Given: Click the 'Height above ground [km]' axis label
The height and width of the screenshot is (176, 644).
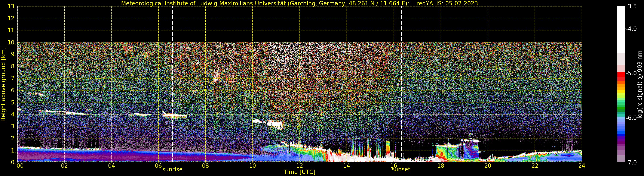Looking at the screenshot, I should 3,84.
